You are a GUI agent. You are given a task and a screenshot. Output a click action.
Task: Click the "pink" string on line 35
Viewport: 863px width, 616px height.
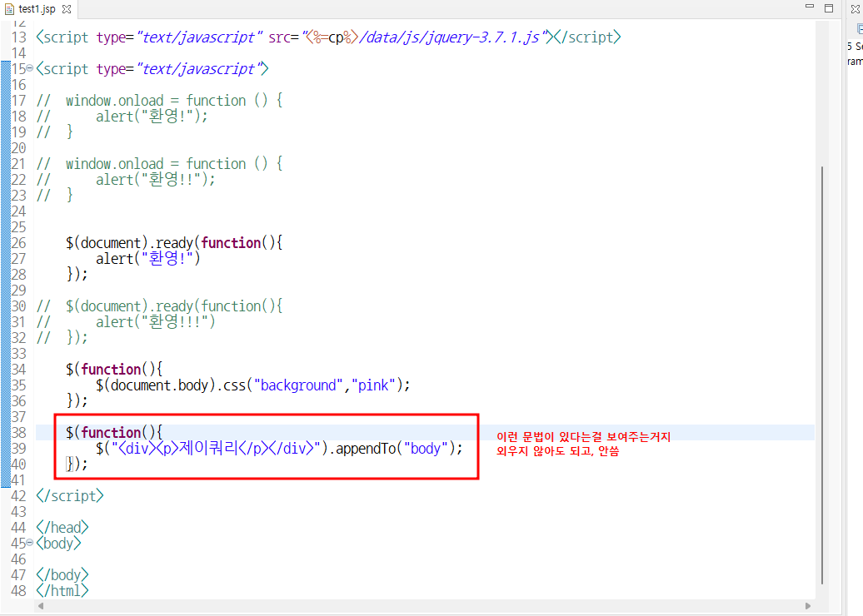tap(373, 385)
